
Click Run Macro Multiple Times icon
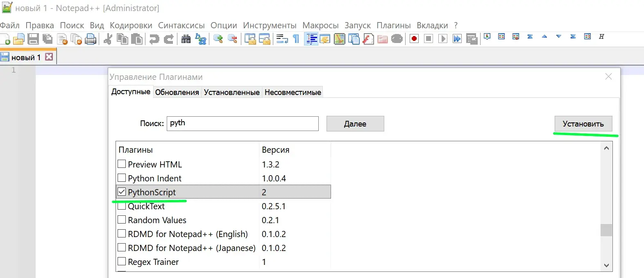click(x=457, y=39)
